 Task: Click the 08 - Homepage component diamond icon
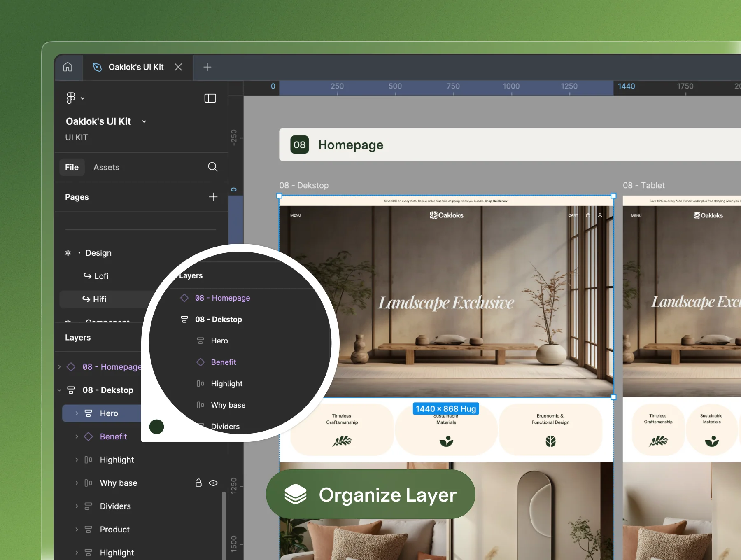(71, 366)
